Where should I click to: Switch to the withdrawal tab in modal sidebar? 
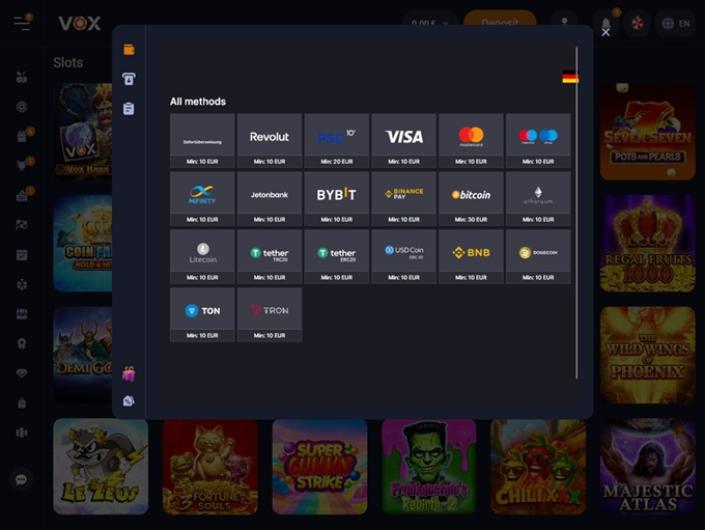tap(128, 79)
